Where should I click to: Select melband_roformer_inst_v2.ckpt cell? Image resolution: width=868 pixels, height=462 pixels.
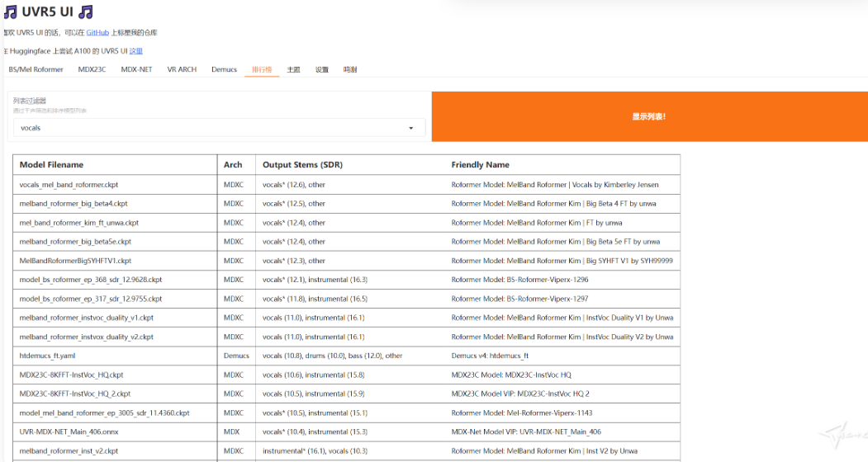tap(115, 451)
